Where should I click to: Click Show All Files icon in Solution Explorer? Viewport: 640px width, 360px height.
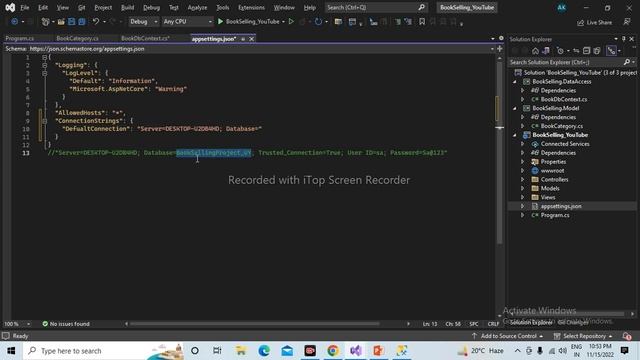597,51
